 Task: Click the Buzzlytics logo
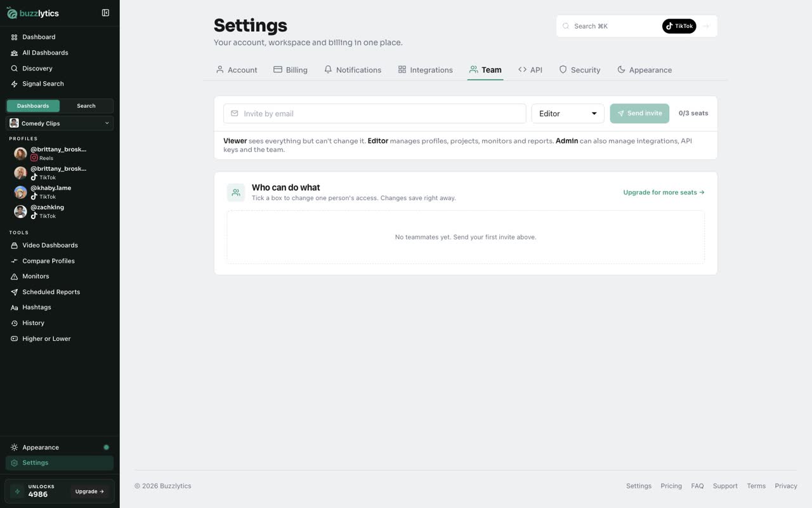click(x=33, y=13)
